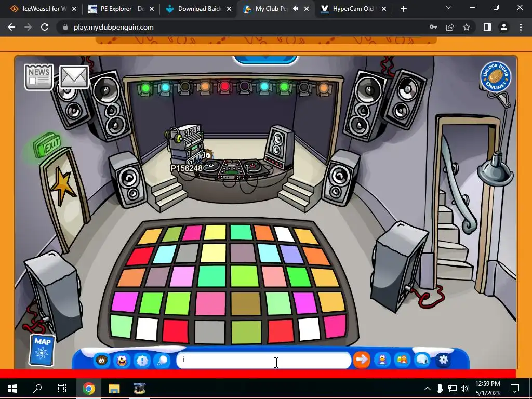This screenshot has height=399, width=532.
Task: Open the microphone tray icon
Action: point(440,389)
